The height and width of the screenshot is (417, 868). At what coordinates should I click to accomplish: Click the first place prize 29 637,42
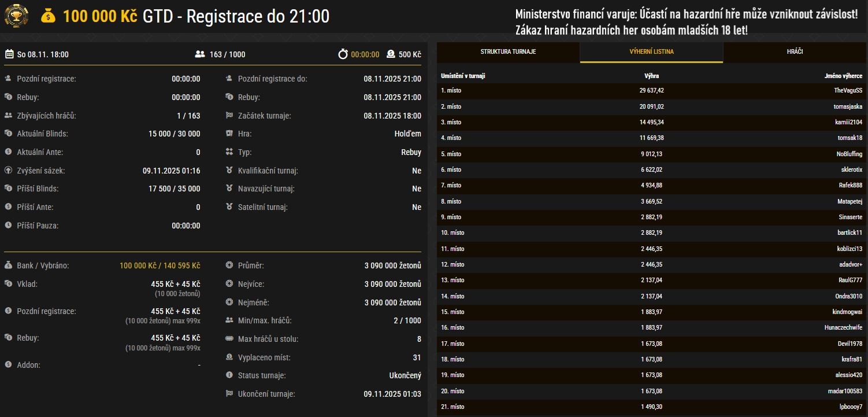click(x=652, y=91)
